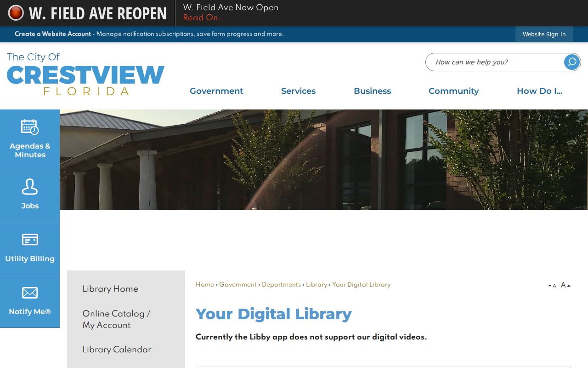Screen dimensions: 588x368
Task: Open the Services menu
Action: [x=298, y=91]
